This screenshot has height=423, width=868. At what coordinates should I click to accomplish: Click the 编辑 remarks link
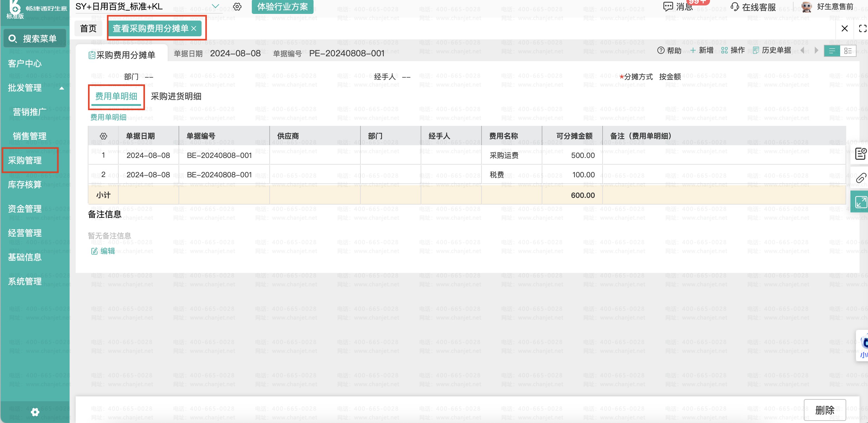(107, 251)
